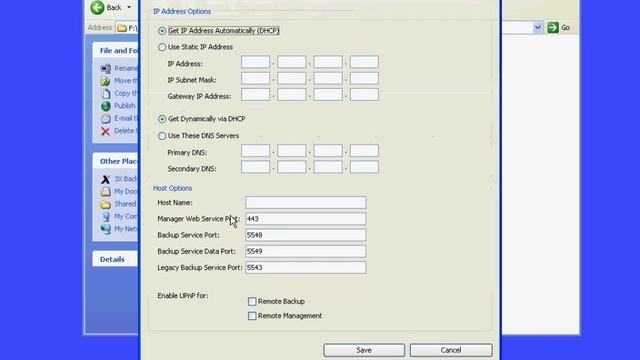This screenshot has height=360, width=640.
Task: Click the Shared Documents folder icon
Action: point(105,204)
